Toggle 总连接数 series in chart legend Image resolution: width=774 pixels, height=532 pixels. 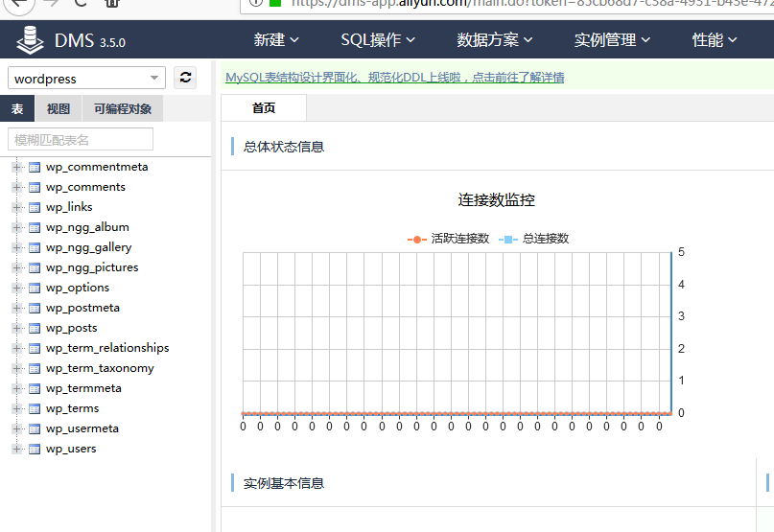[x=533, y=239]
